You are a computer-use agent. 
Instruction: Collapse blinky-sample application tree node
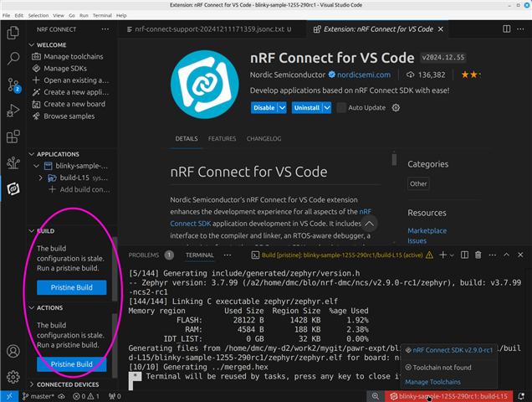tap(36, 166)
